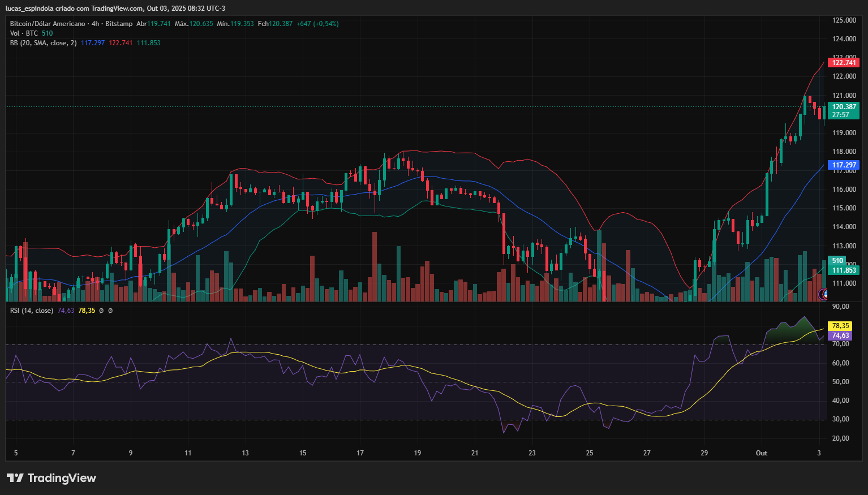Click the 'Out' month label on time axis
The height and width of the screenshot is (495, 868).
[762, 453]
